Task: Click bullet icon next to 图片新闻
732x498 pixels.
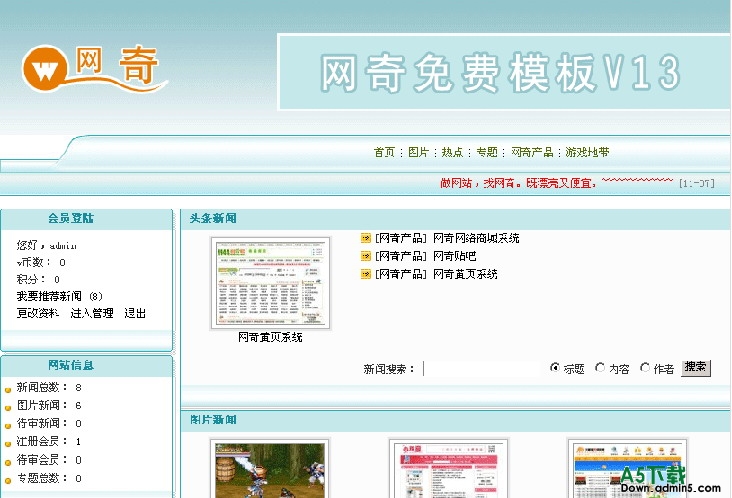Action: (8, 407)
